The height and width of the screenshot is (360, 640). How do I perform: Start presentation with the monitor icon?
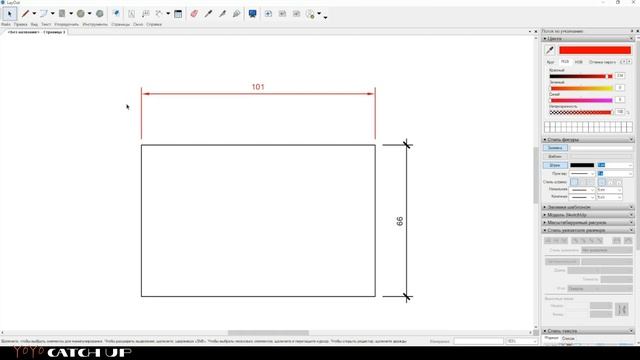(x=253, y=14)
